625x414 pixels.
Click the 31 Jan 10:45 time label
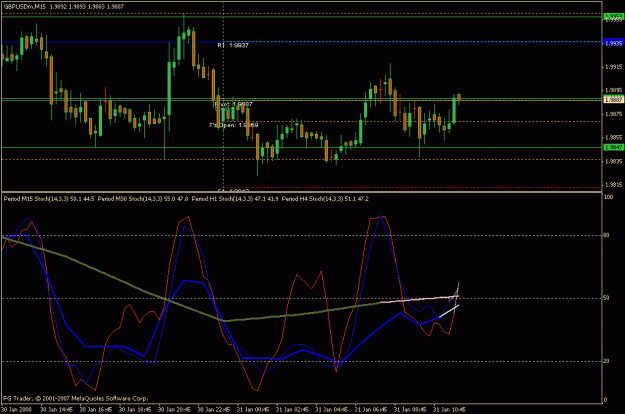click(x=449, y=409)
